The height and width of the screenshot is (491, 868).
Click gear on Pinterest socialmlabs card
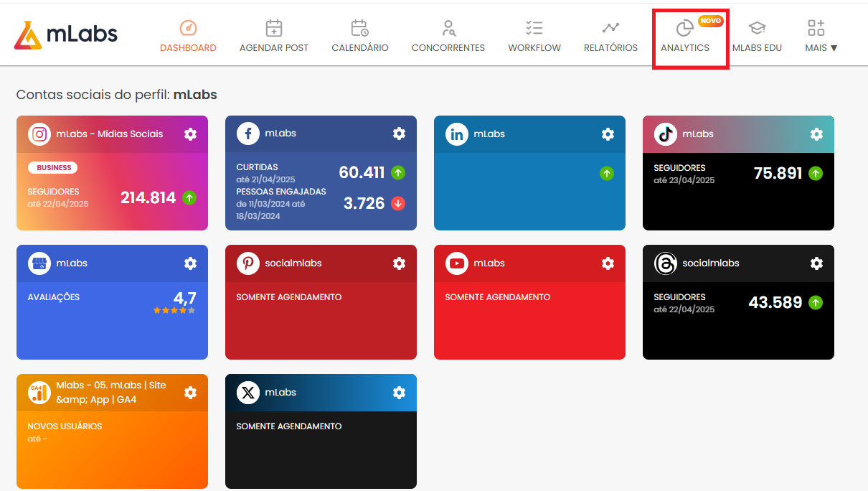coord(399,263)
